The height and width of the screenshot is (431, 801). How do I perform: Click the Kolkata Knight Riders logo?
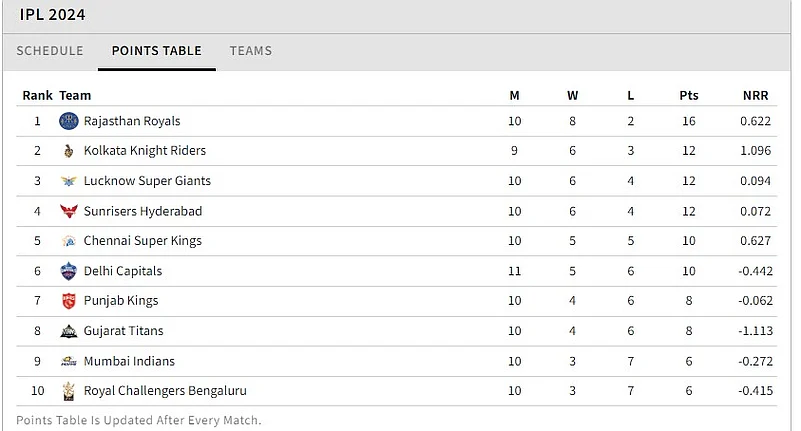point(68,151)
